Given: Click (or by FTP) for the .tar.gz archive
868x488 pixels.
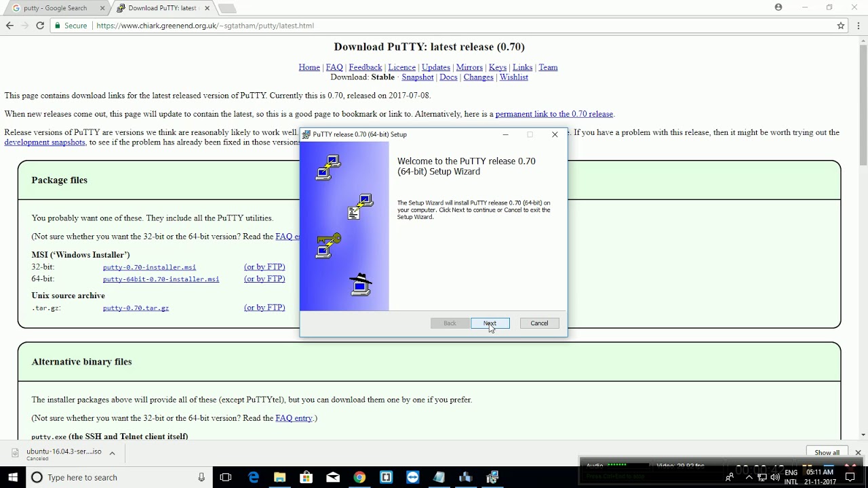Looking at the screenshot, I should [264, 308].
